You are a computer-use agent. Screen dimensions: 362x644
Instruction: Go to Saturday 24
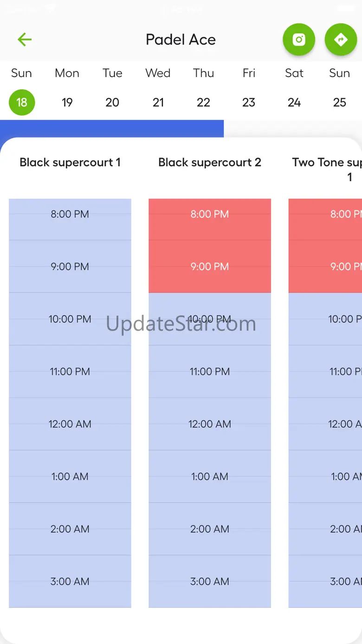click(x=294, y=102)
